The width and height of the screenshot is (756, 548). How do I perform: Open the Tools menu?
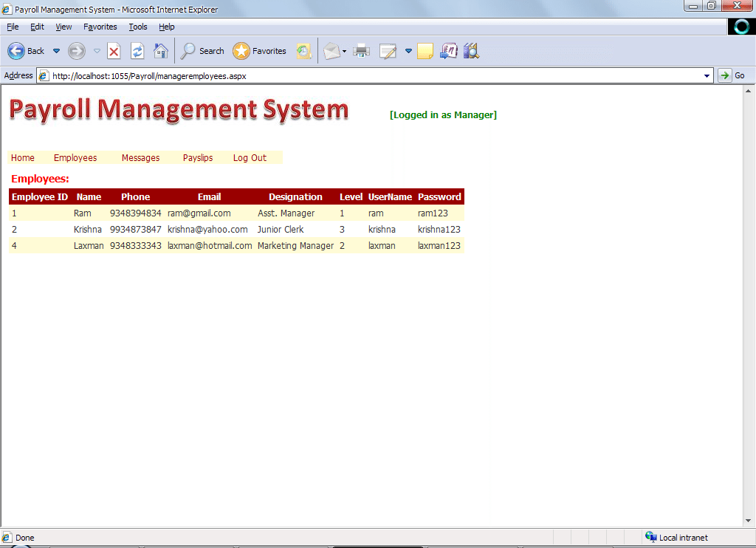coord(138,27)
